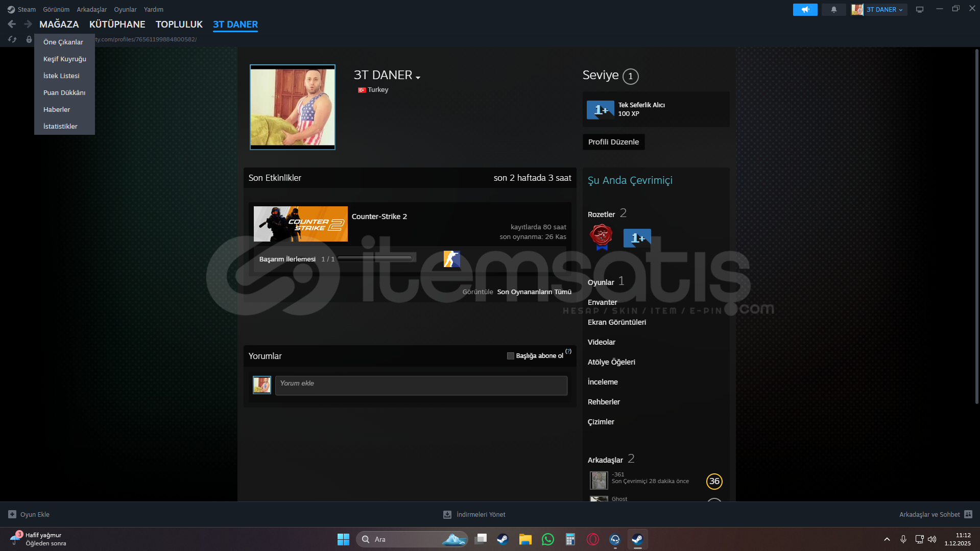Open the Arkadaşlar menu
Image resolution: width=980 pixels, height=551 pixels.
pos(92,9)
